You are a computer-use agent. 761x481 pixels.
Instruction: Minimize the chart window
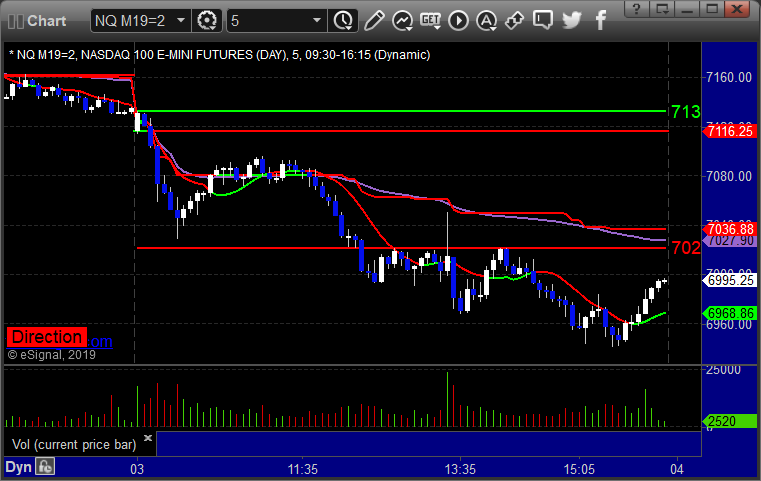pyautogui.click(x=687, y=9)
